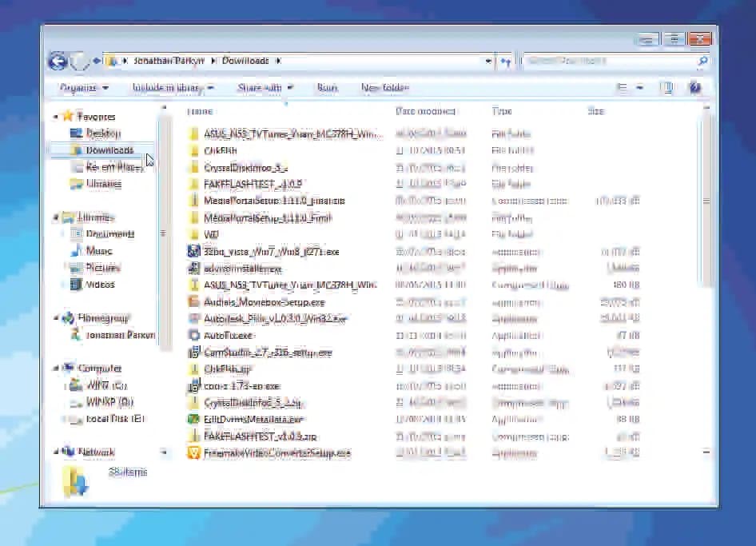Open the Organize dropdown menu
The image size is (756, 546).
pos(83,88)
